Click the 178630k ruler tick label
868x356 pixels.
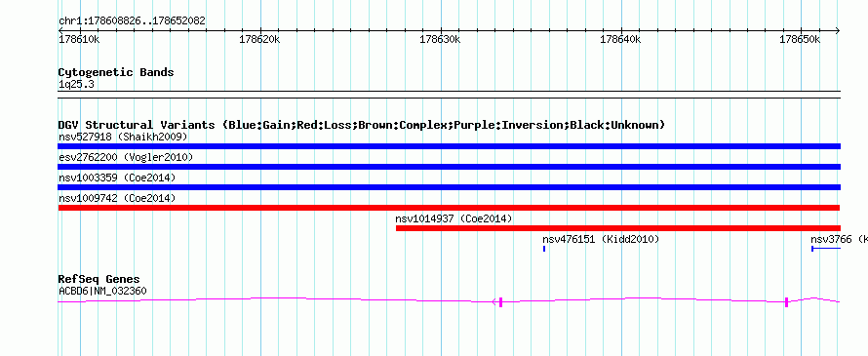coord(440,40)
